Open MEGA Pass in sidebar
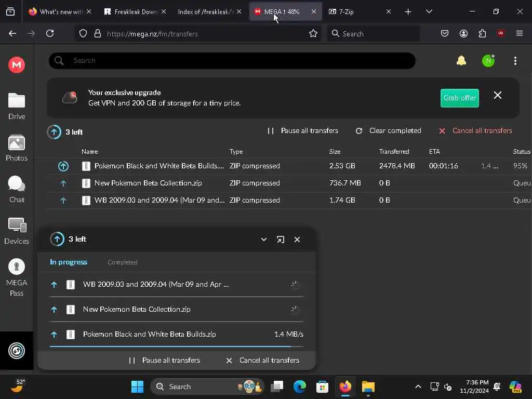The height and width of the screenshot is (399, 532). point(17,277)
